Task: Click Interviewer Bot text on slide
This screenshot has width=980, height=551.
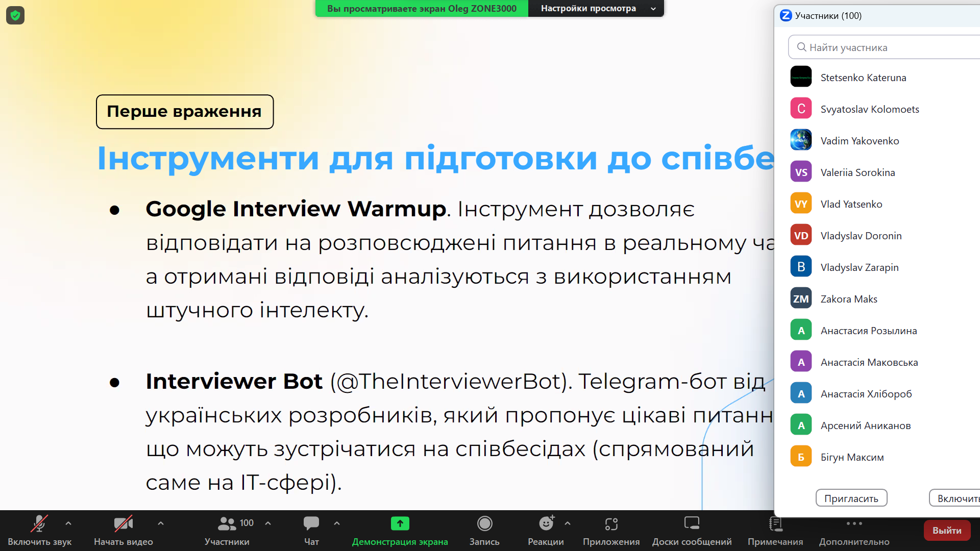Action: pos(234,382)
